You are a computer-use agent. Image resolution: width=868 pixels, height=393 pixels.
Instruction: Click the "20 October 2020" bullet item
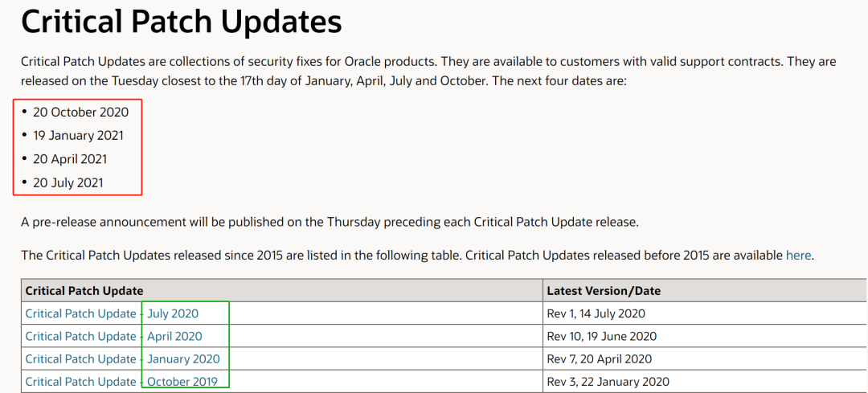(81, 113)
